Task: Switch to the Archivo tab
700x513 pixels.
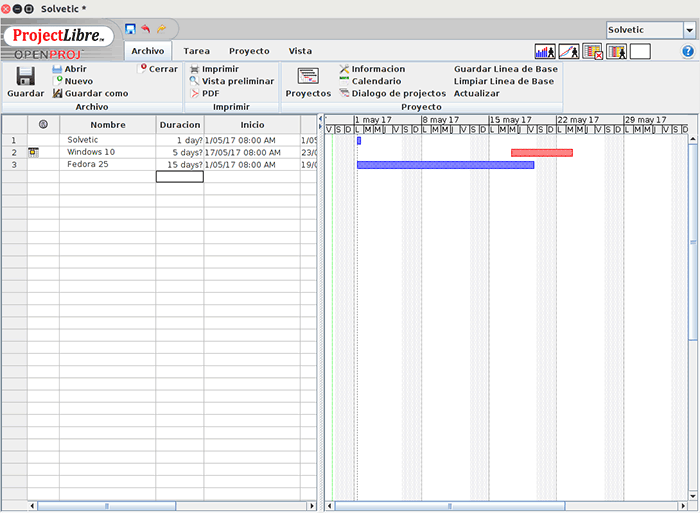Action: (x=148, y=51)
